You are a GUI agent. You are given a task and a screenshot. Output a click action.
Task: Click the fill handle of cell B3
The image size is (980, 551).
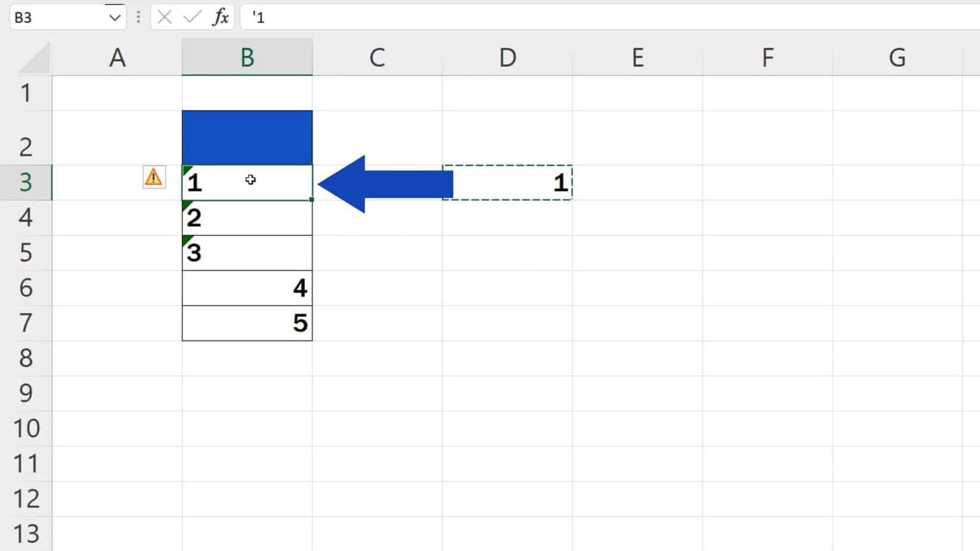coord(312,200)
